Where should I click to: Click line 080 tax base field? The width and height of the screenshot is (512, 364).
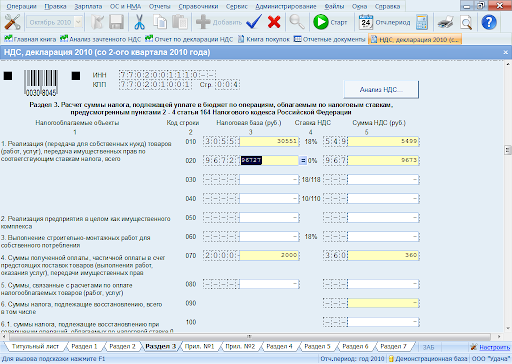(269, 284)
